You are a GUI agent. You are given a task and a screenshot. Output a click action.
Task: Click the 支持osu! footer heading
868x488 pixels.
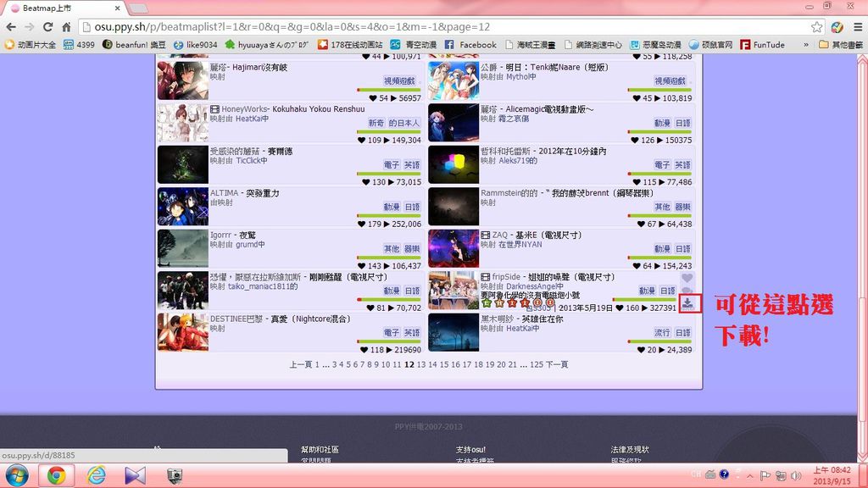[x=470, y=450]
